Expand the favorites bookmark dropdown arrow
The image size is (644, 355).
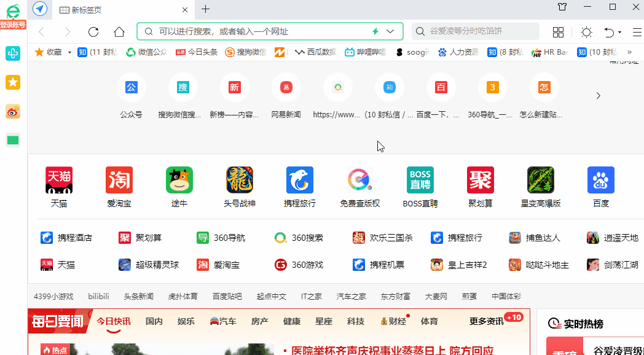pyautogui.click(x=69, y=53)
